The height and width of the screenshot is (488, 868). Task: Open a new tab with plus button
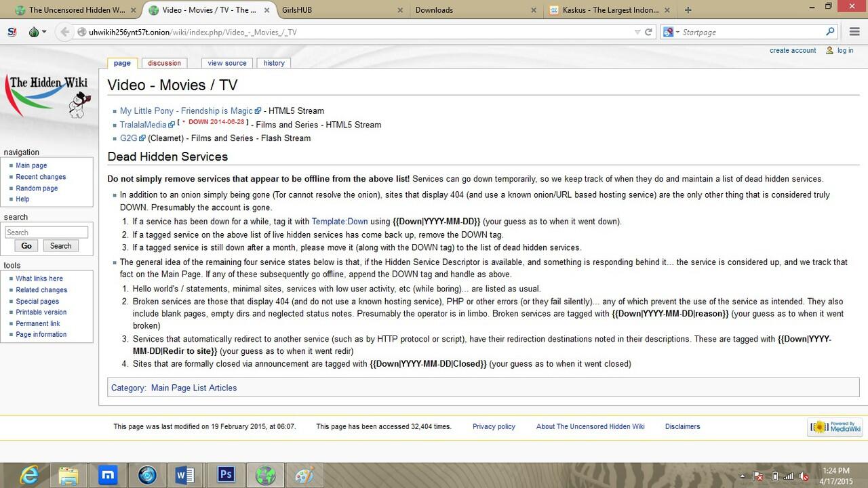point(688,10)
